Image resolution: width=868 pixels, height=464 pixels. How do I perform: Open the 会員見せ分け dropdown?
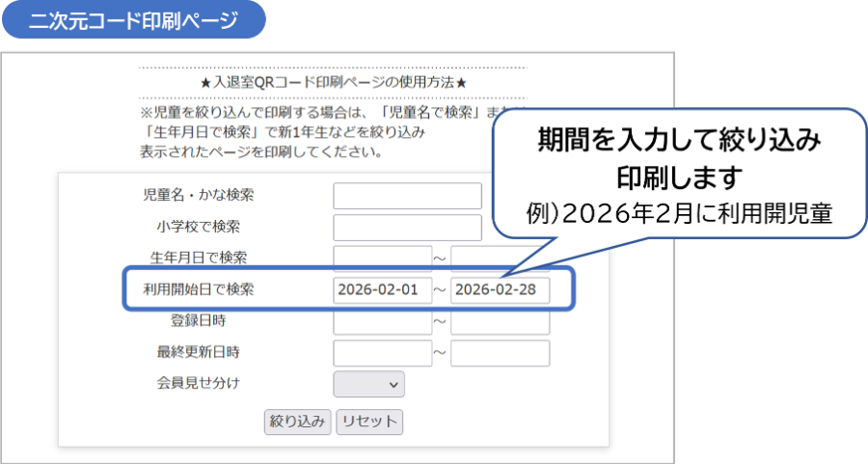[368, 384]
